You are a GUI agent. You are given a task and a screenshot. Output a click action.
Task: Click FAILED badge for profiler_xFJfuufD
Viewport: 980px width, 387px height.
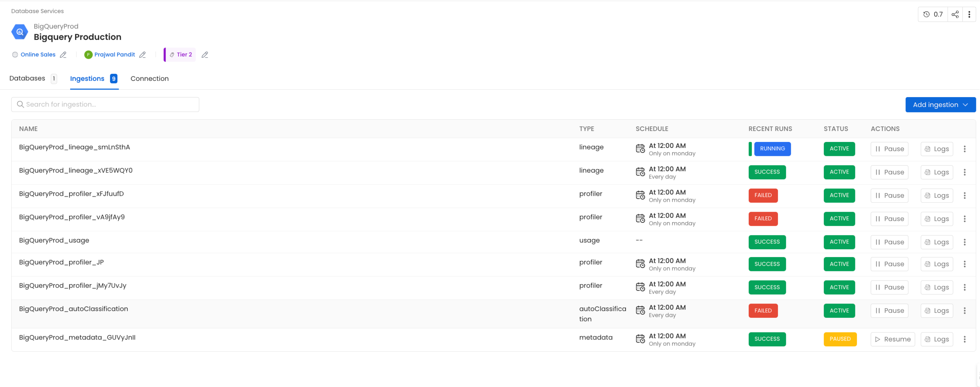(763, 195)
